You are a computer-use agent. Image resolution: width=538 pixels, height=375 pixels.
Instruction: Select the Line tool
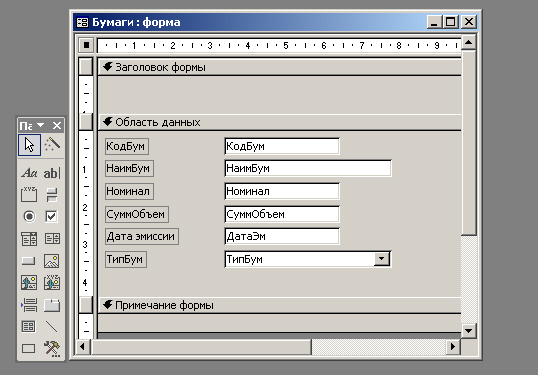pos(52,326)
